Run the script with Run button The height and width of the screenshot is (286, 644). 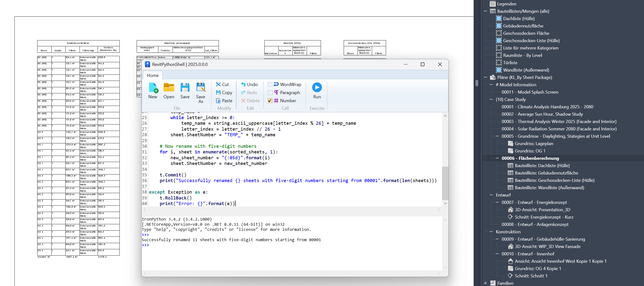317,87
